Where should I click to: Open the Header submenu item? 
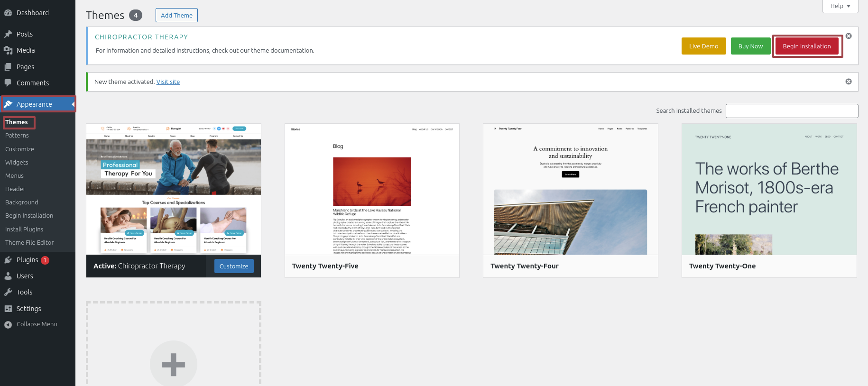tap(15, 189)
